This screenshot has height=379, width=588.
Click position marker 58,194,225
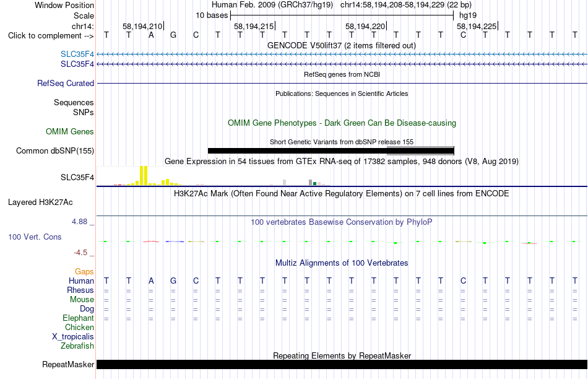477,26
